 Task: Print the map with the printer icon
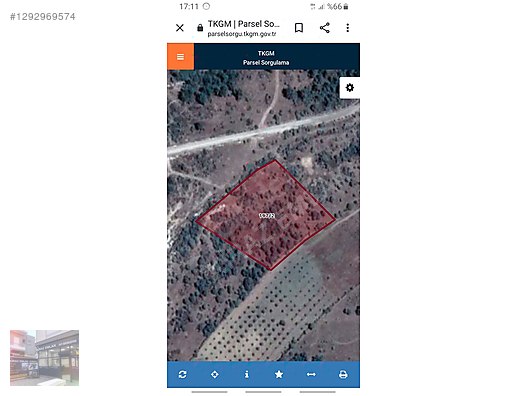(x=343, y=374)
